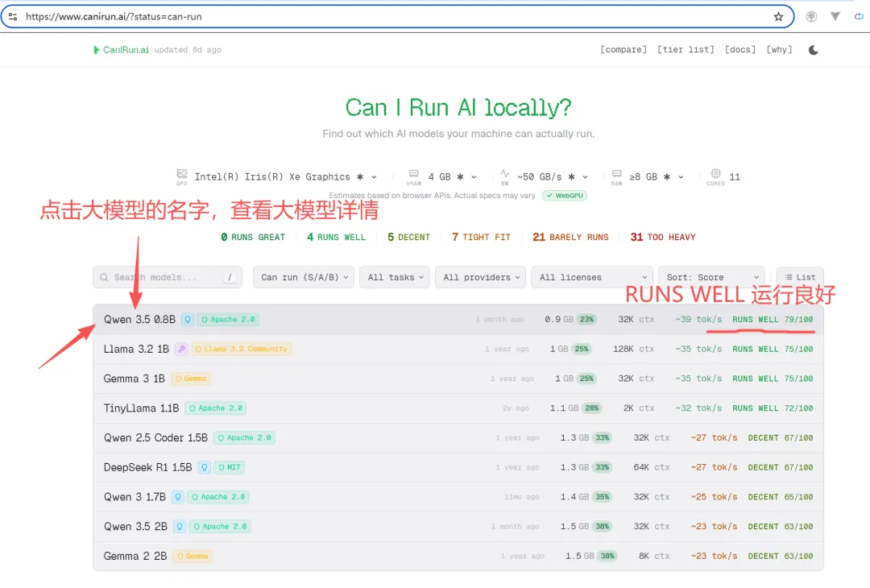This screenshot has width=870, height=588.
Task: Click the 23% memory badge on Qwen 3.5 0.8B
Action: point(586,320)
